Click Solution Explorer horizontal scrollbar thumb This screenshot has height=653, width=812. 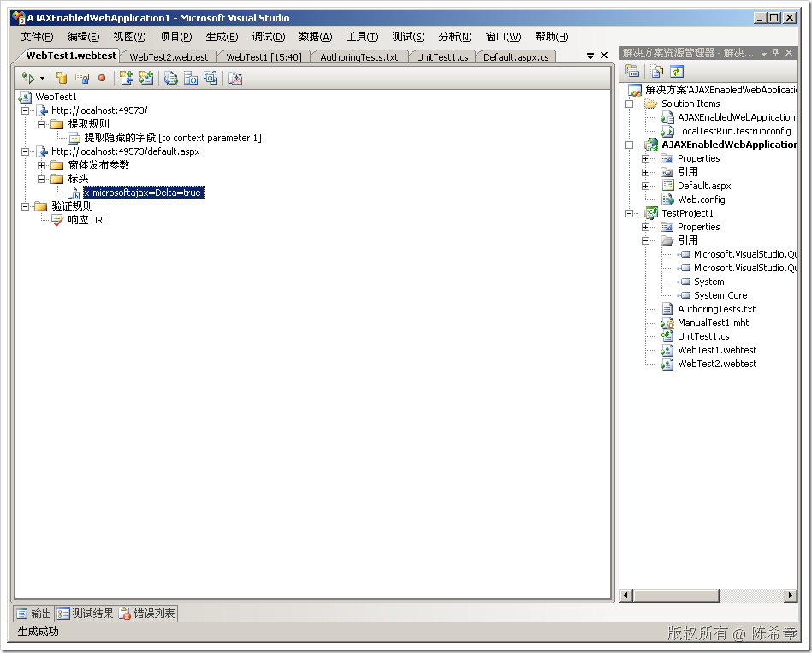pos(676,596)
